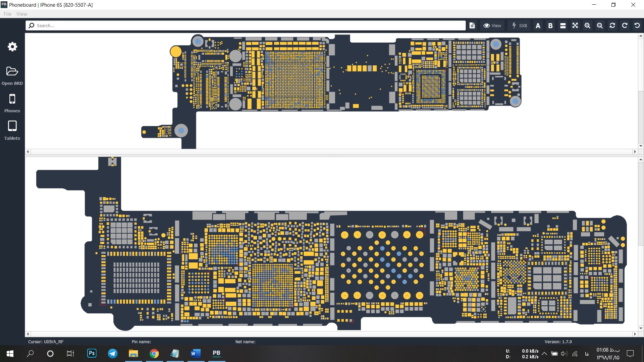Click the SXB lightning button
This screenshot has height=362, width=644.
tap(519, 25)
